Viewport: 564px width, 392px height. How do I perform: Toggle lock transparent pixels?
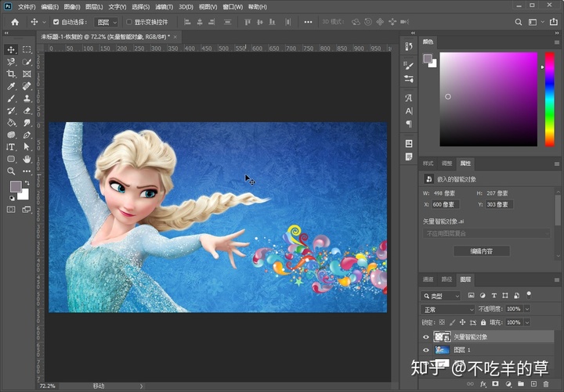click(x=442, y=322)
